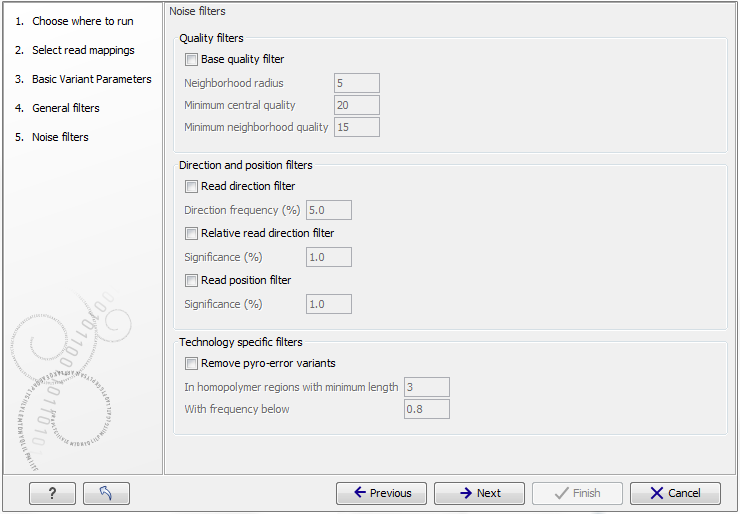The width and height of the screenshot is (740, 514).
Task: Enable Remove pyro-error variants
Action: pos(192,364)
